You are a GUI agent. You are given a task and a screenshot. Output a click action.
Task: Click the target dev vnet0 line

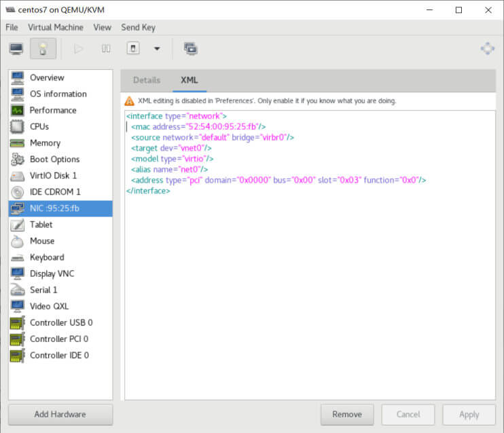(x=171, y=148)
